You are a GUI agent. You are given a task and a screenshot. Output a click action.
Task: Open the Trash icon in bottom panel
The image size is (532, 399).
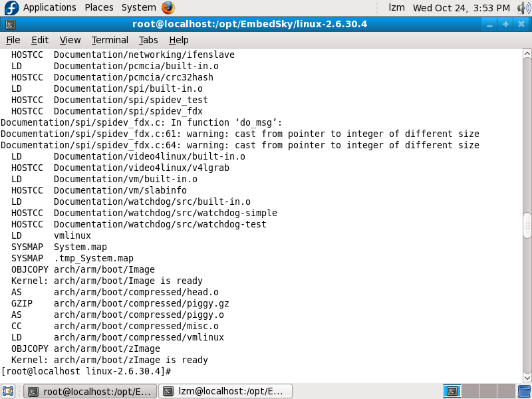pyautogui.click(x=524, y=391)
